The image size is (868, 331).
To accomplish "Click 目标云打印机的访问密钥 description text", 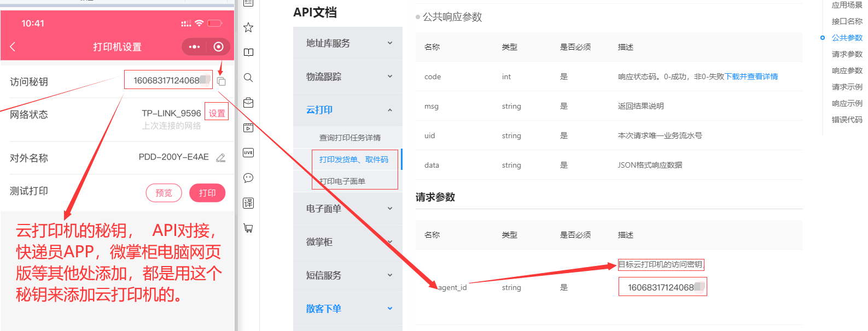I will point(661,264).
